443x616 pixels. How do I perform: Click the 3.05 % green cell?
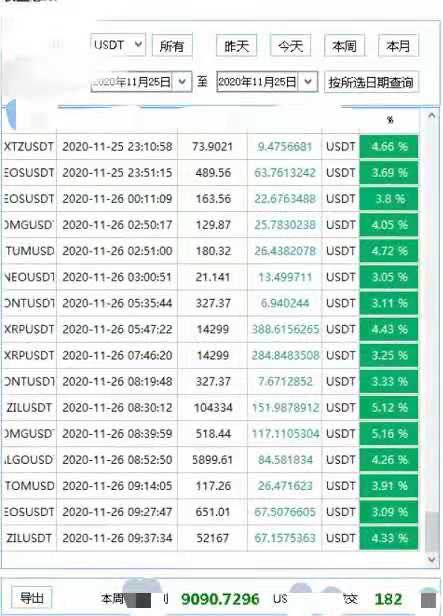(389, 277)
